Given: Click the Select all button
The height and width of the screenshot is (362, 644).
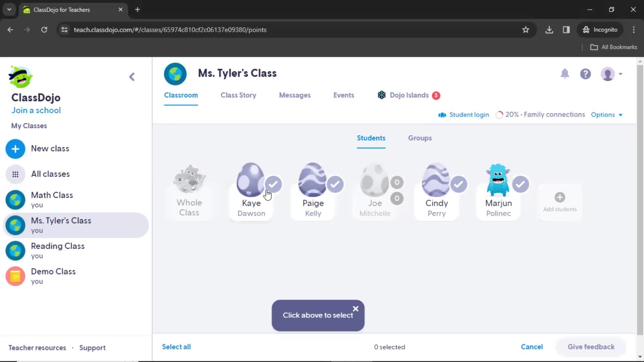Looking at the screenshot, I should click(x=176, y=347).
